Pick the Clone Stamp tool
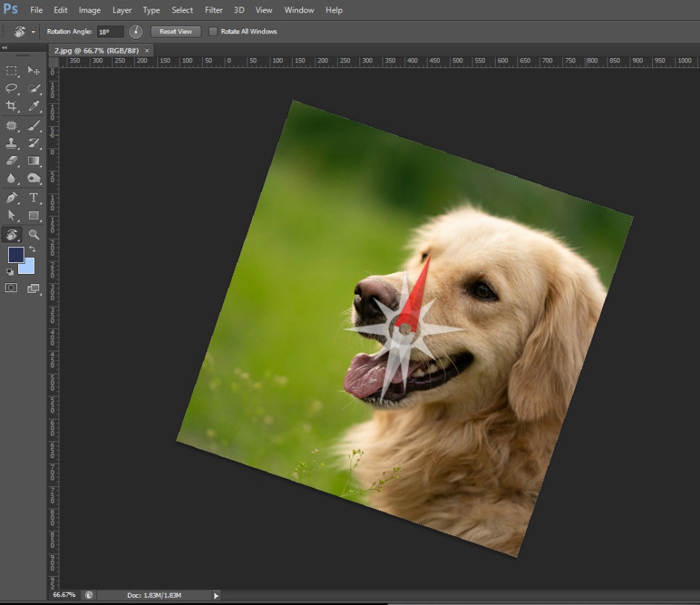Screen dimensions: 700x605 pyautogui.click(x=12, y=143)
